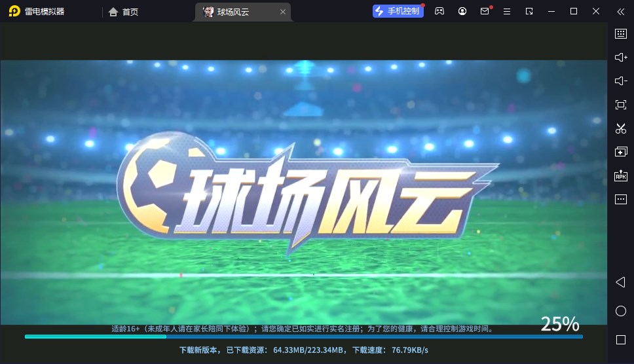The height and width of the screenshot is (364, 634).
Task: Click the 适龄16+ age notice text
Action: pos(303,329)
